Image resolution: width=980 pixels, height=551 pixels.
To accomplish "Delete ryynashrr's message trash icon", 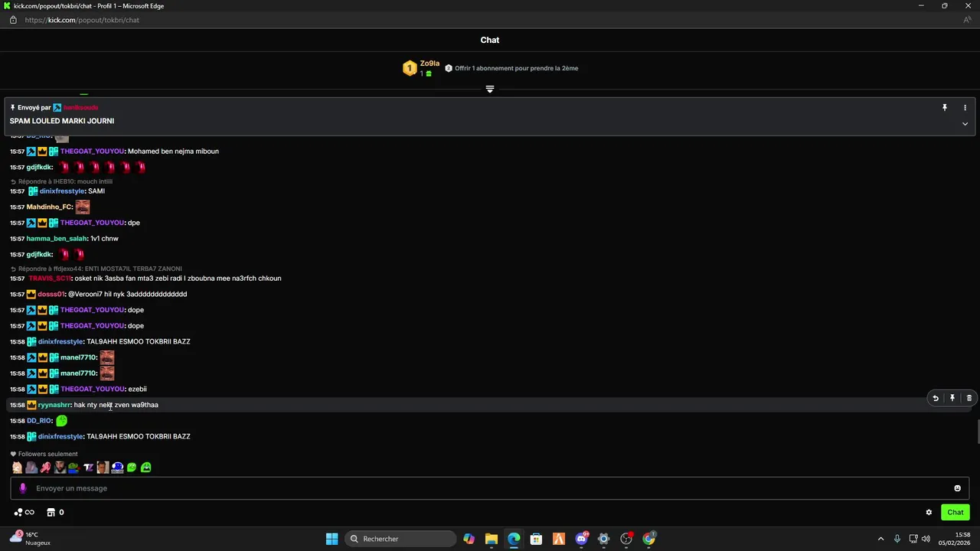I will coord(969,398).
